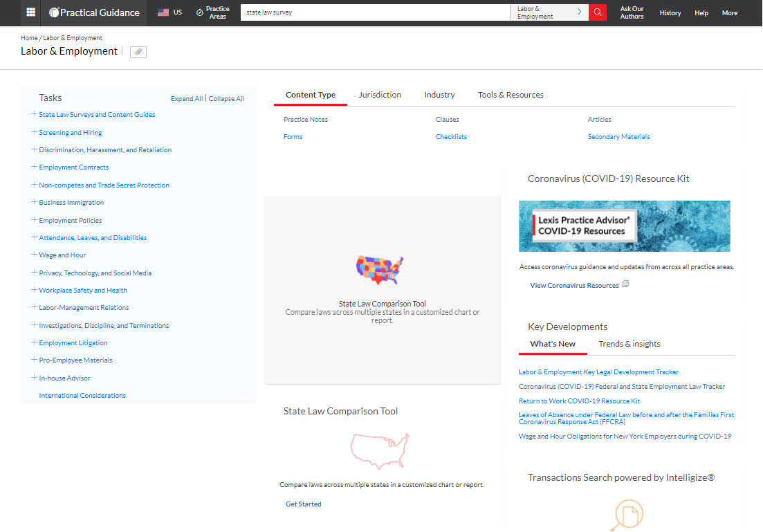This screenshot has height=532, width=763.
Task: Expand Employment Policies plus icon
Action: click(34, 219)
